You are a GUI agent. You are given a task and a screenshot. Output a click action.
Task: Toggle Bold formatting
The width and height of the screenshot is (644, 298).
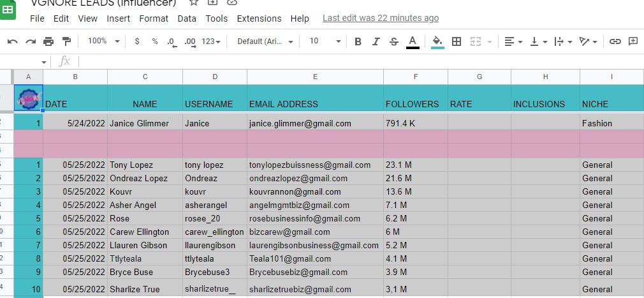click(x=358, y=41)
